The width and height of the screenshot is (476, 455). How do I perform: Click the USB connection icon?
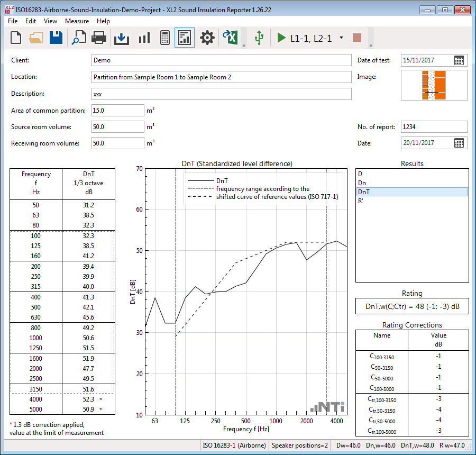259,38
